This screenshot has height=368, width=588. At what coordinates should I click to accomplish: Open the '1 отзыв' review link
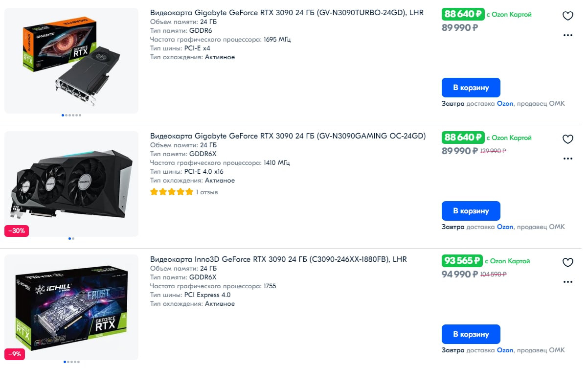click(x=207, y=192)
